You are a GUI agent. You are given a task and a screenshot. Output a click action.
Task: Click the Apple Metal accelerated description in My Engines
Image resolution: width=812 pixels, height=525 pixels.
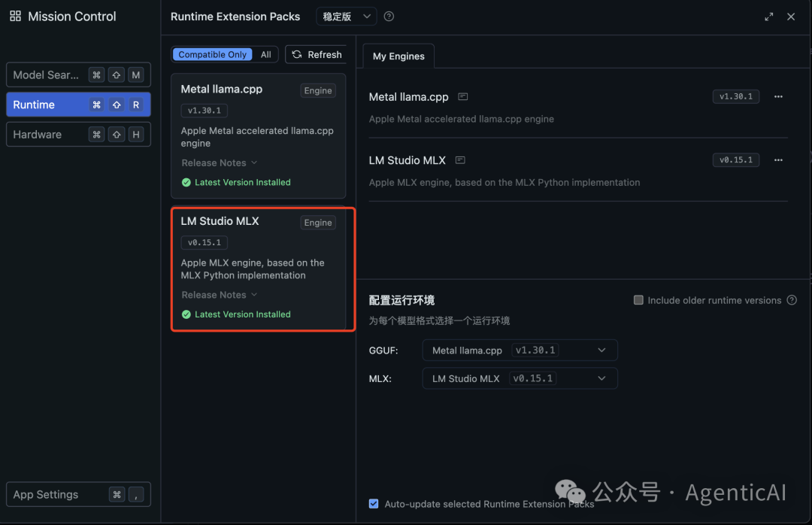click(462, 119)
